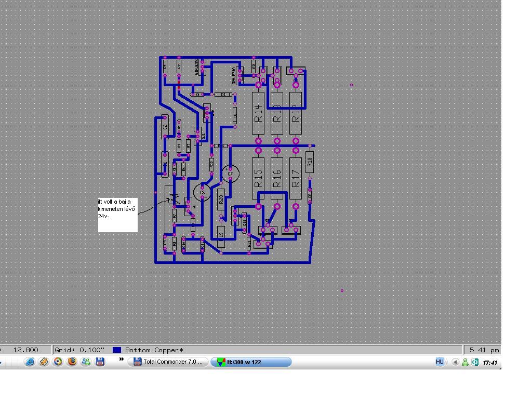Click the blue Bottom Copper layer swatch
Screen dimensions: 532x399
(117, 350)
